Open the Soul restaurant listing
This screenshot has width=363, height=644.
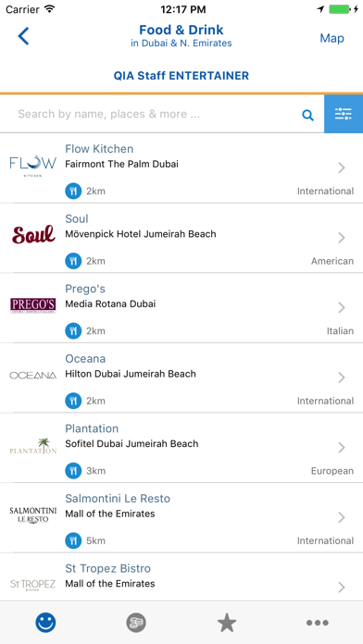[x=181, y=238]
